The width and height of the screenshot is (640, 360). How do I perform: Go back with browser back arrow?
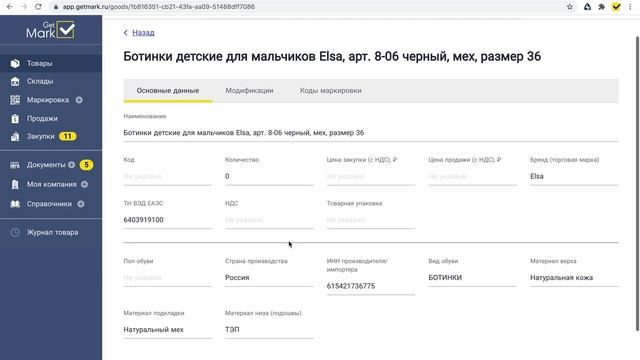point(10,7)
